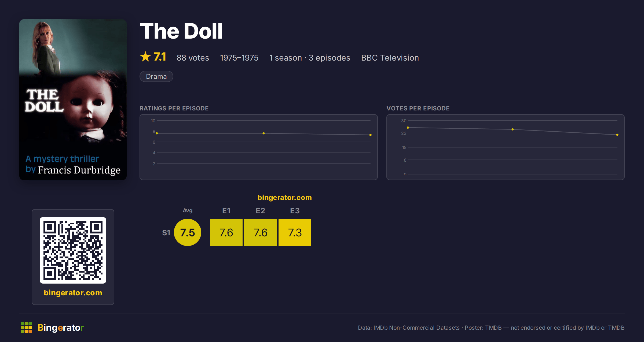Click the yellow star rating icon
Image resolution: width=644 pixels, height=342 pixels.
[x=145, y=57]
